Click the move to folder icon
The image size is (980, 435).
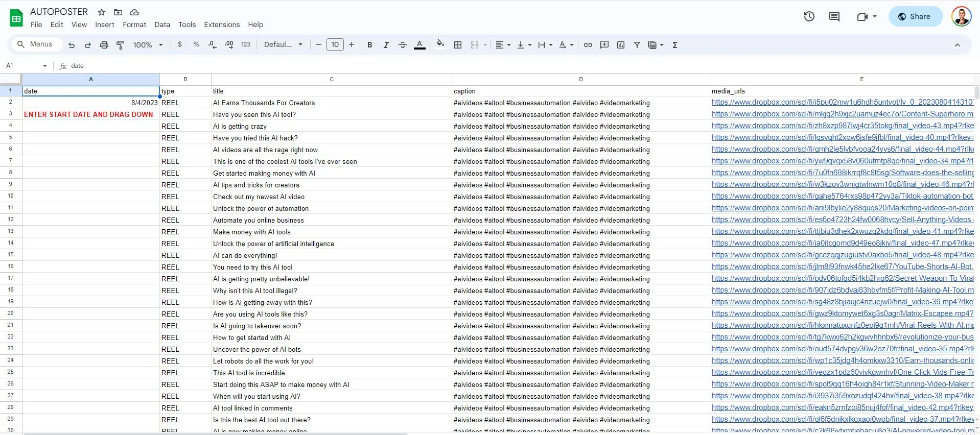(118, 12)
